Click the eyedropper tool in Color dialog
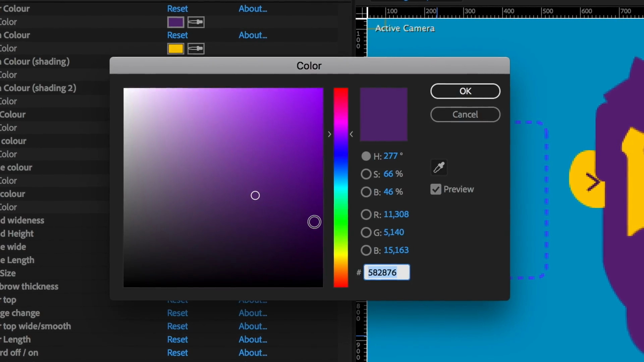The height and width of the screenshot is (362, 644). tap(439, 167)
